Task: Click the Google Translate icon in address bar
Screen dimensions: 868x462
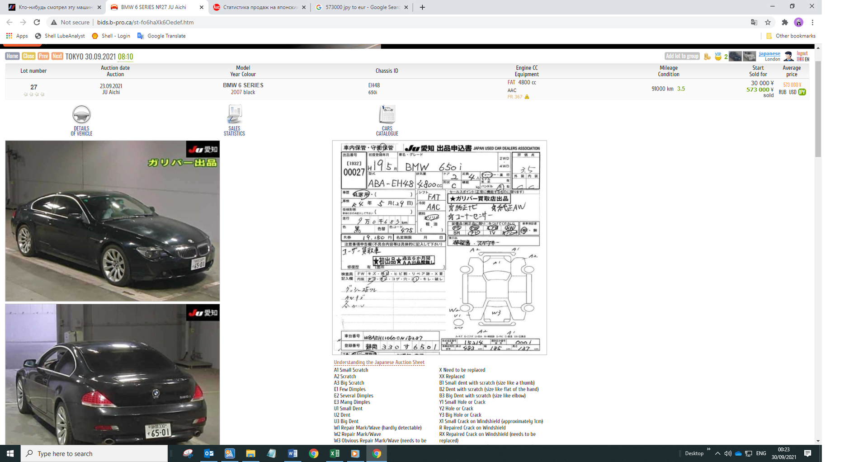Action: click(754, 22)
